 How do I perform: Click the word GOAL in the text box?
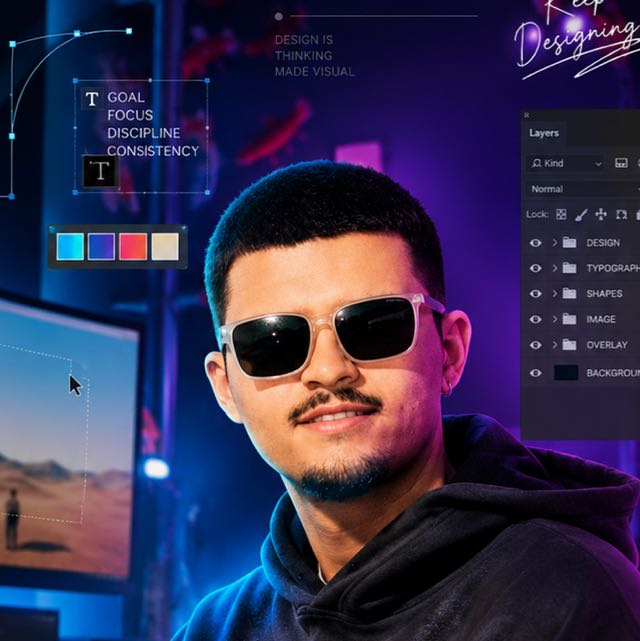pyautogui.click(x=126, y=97)
